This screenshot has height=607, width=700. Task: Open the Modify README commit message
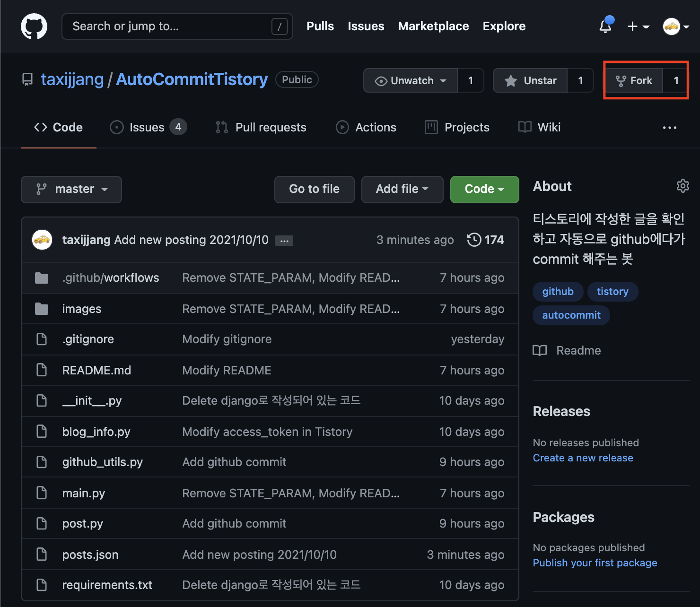coord(227,370)
